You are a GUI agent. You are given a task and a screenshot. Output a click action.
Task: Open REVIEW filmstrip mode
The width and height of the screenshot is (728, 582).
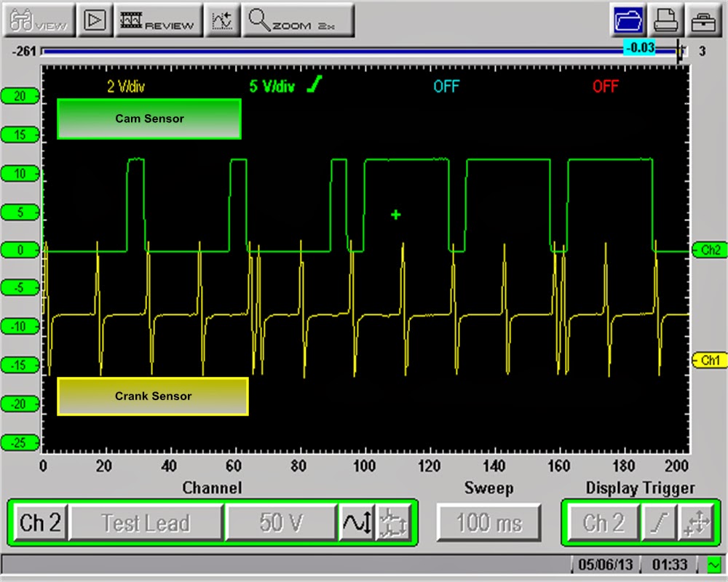tap(159, 20)
